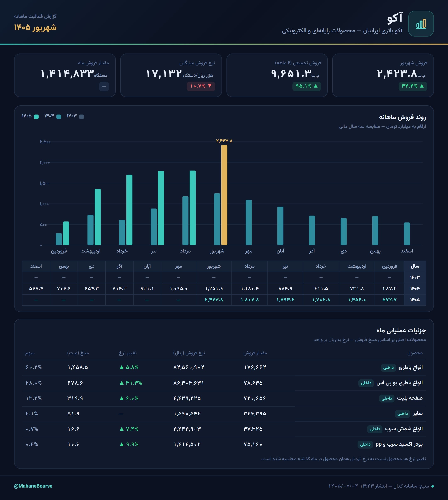448x500 pixels.
Task: Click the 1405 bar for مرداد
Action: point(192,208)
